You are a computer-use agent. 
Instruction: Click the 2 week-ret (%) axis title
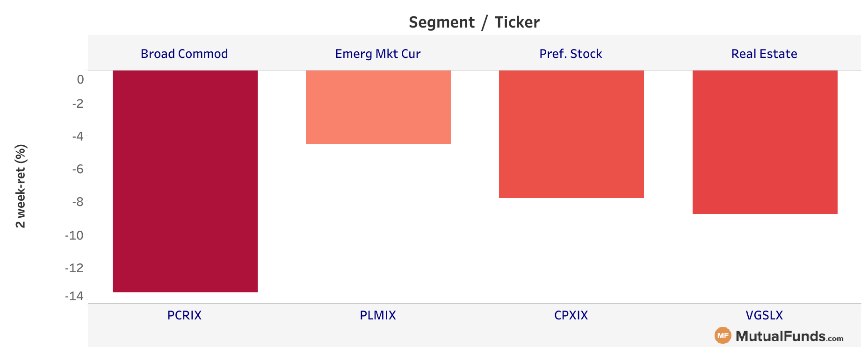tap(21, 186)
